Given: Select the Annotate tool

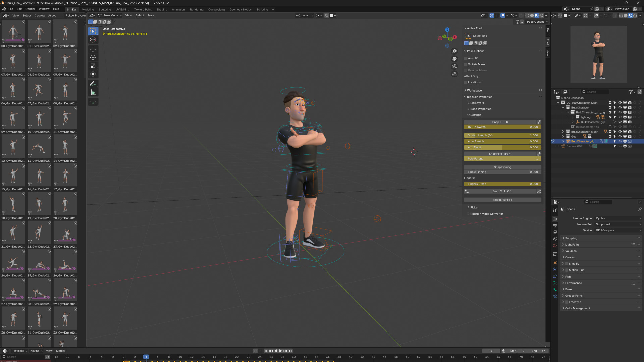Looking at the screenshot, I should click(93, 84).
